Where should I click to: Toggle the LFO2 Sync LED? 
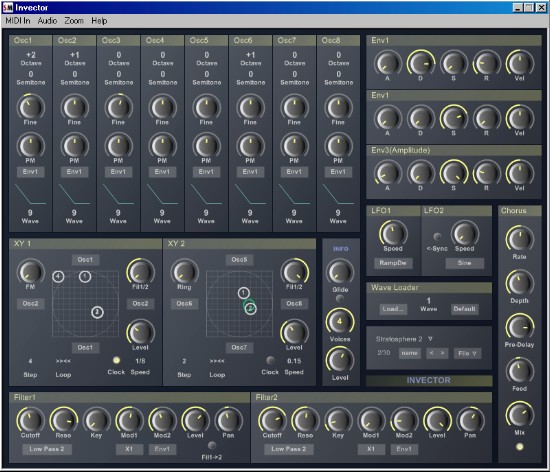click(437, 237)
